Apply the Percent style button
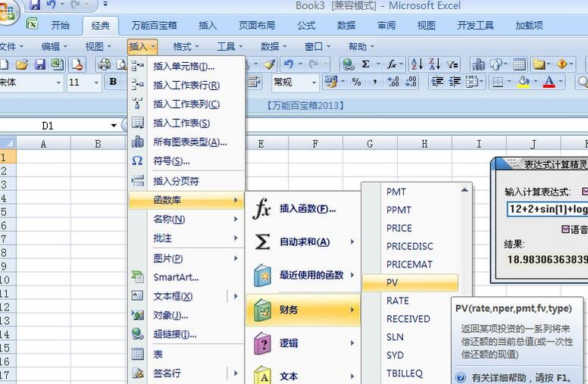The width and height of the screenshot is (588, 384). coord(356,82)
